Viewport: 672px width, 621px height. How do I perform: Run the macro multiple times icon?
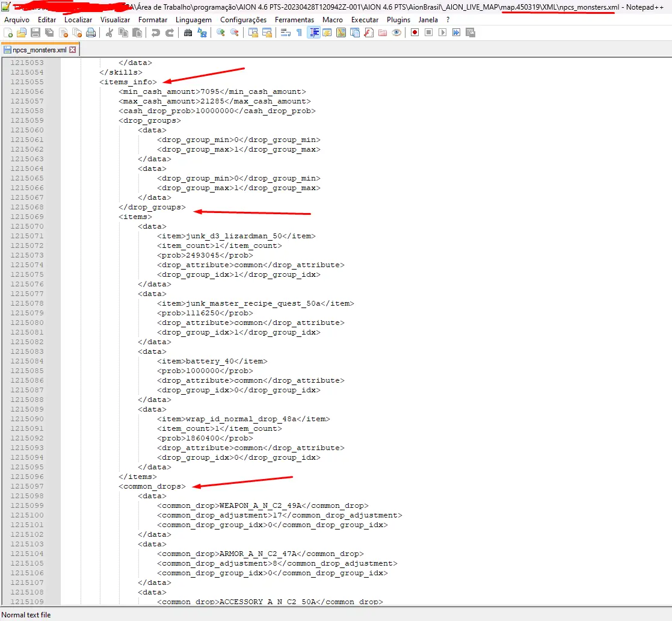click(457, 33)
